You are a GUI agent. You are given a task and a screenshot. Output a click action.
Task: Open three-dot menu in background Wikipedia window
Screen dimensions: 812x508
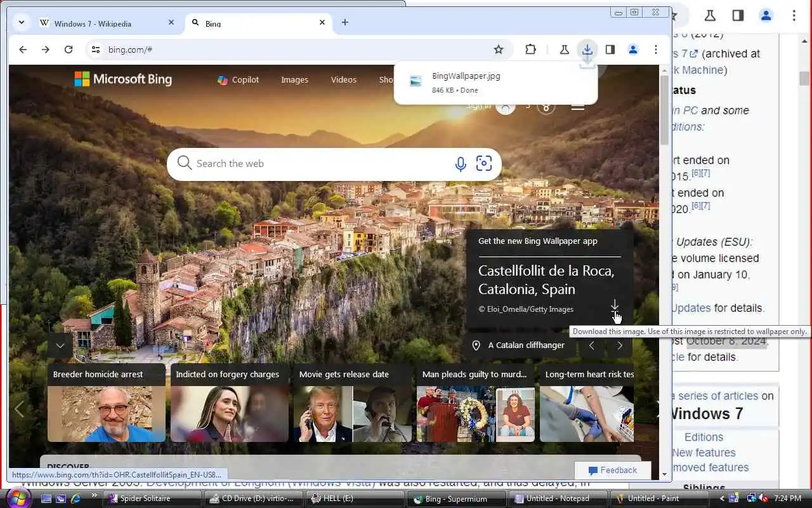coord(794,15)
